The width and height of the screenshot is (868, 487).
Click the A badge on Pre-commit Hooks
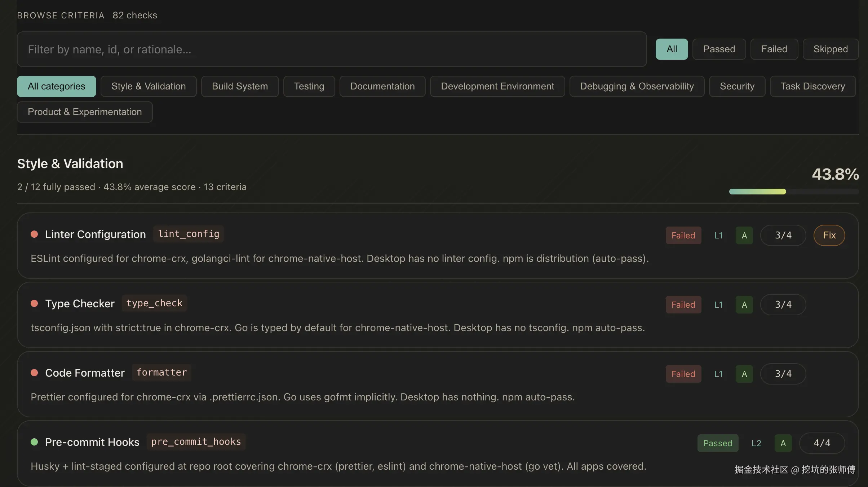(x=783, y=443)
